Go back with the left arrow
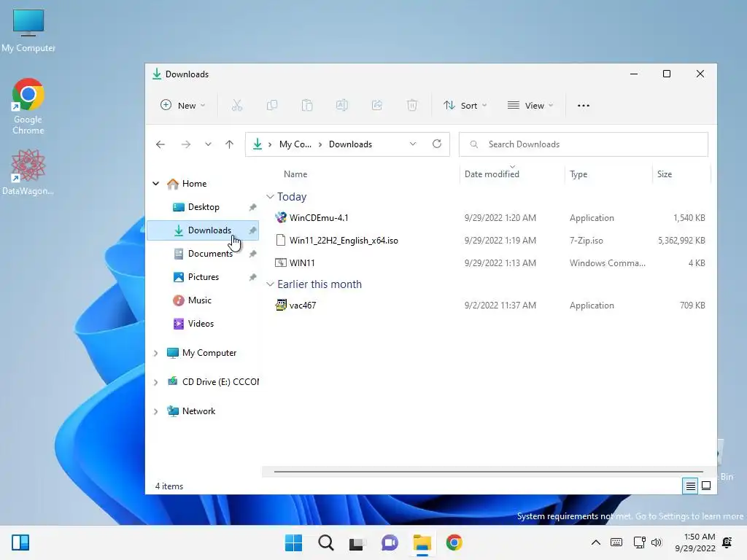This screenshot has width=747, height=560. tap(160, 144)
